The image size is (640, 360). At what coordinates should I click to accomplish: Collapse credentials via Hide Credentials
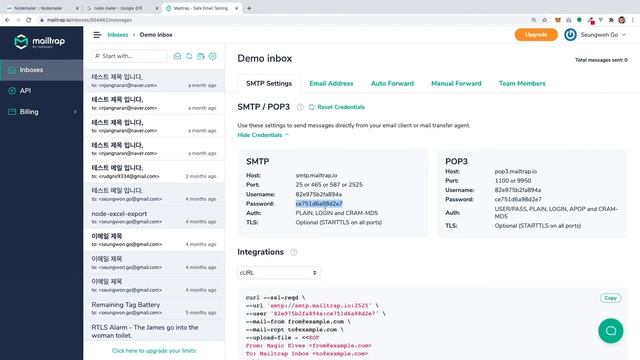point(262,135)
